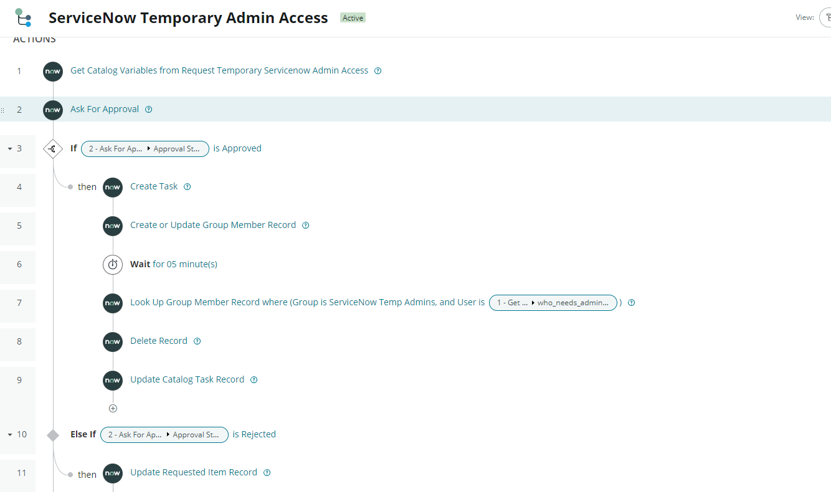Click help icon beside Delete Record
Screen dimensions: 831x504
pos(197,341)
